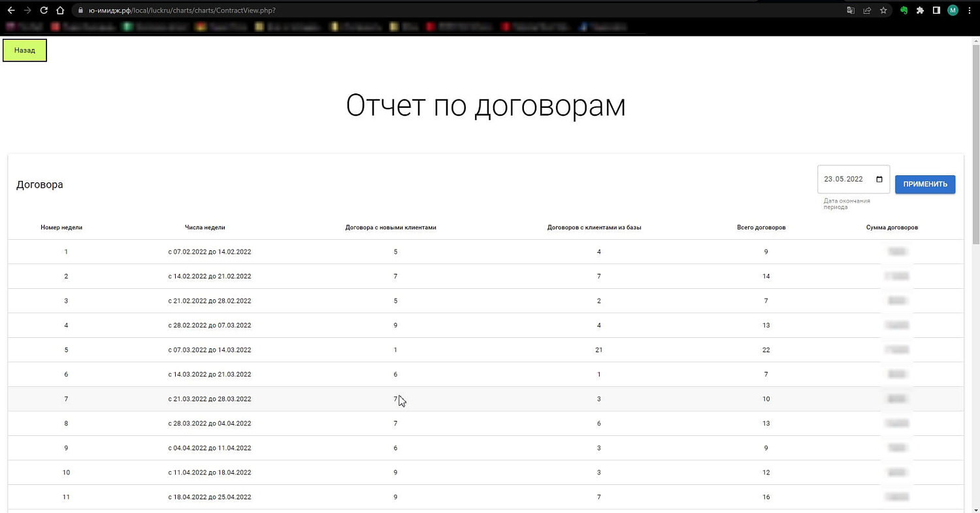The height and width of the screenshot is (513, 980).
Task: Open the Google Translate page icon
Action: point(851,10)
